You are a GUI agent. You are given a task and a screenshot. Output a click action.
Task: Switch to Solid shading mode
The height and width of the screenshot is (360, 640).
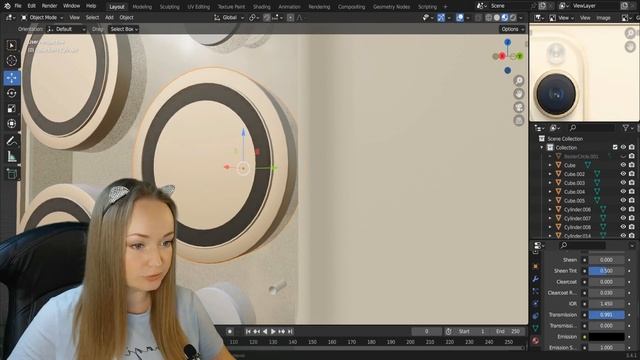[497, 18]
